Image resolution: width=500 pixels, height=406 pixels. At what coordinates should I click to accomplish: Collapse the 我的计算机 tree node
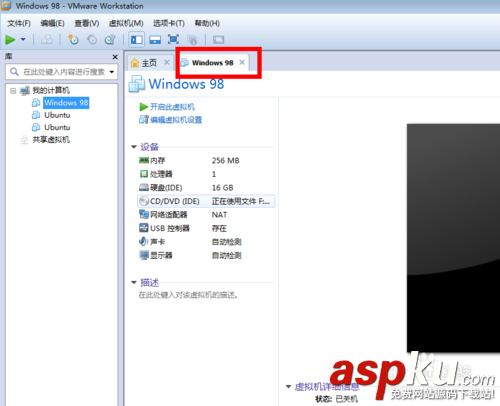pos(13,90)
